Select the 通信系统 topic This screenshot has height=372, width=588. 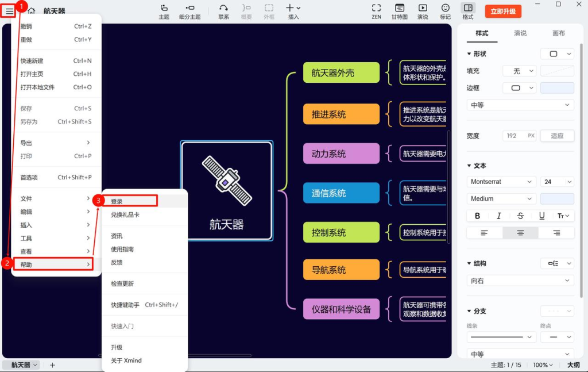(x=341, y=193)
